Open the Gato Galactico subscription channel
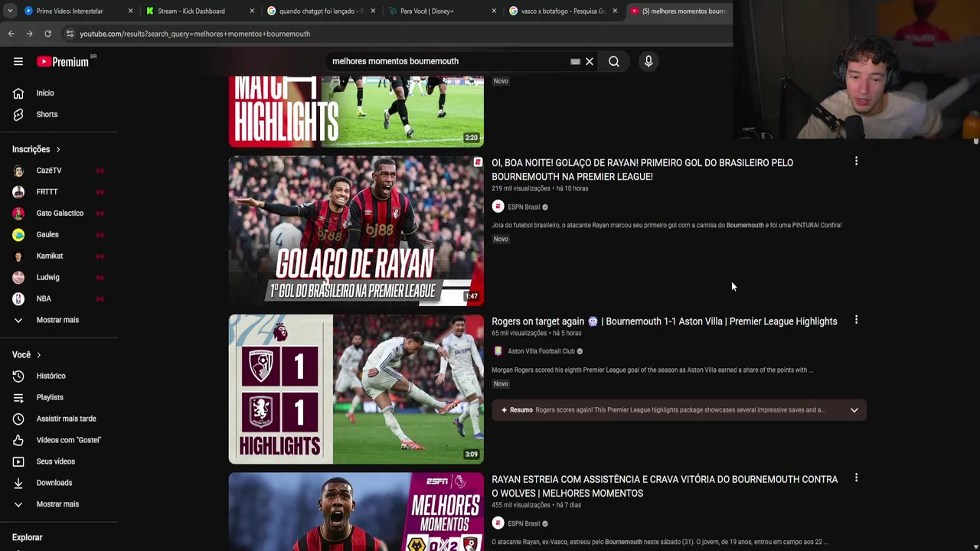This screenshot has width=980, height=551. click(x=59, y=214)
